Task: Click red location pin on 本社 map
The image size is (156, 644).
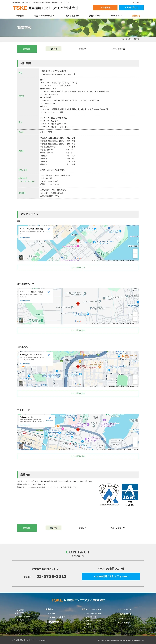Action: pyautogui.click(x=78, y=241)
